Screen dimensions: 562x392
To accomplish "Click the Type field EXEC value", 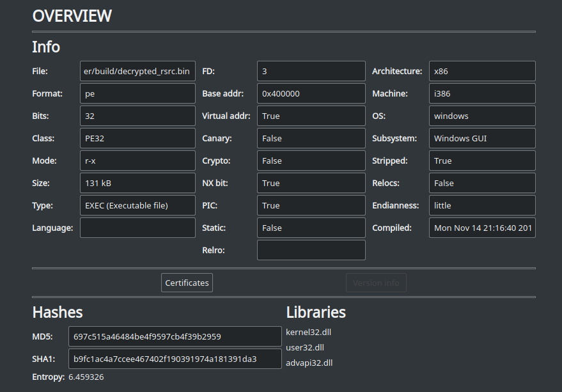I will pyautogui.click(x=137, y=205).
